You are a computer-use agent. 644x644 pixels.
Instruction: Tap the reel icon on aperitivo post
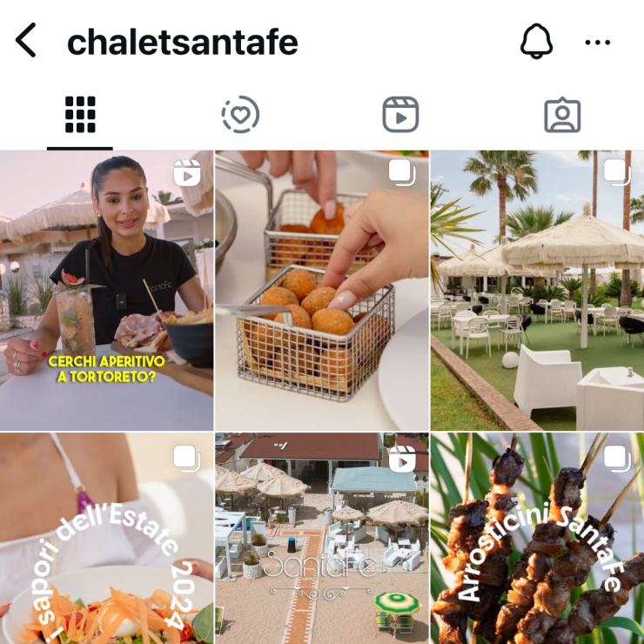click(187, 173)
